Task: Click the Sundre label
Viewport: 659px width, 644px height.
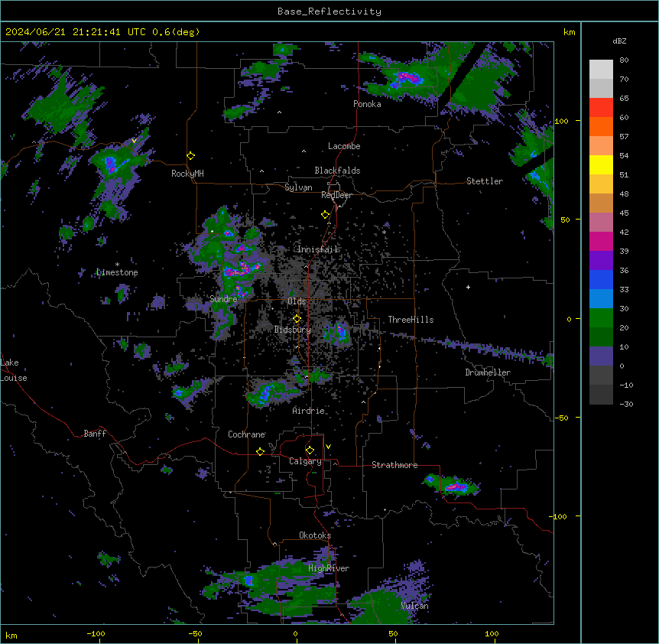Action: coord(223,299)
